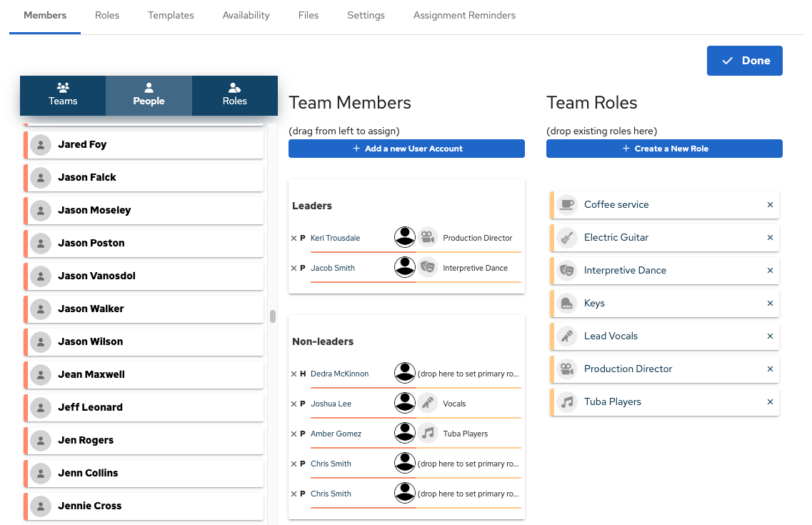This screenshot has width=812, height=525.
Task: Click Keri Trousdale's Production Director camera icon
Action: click(427, 238)
